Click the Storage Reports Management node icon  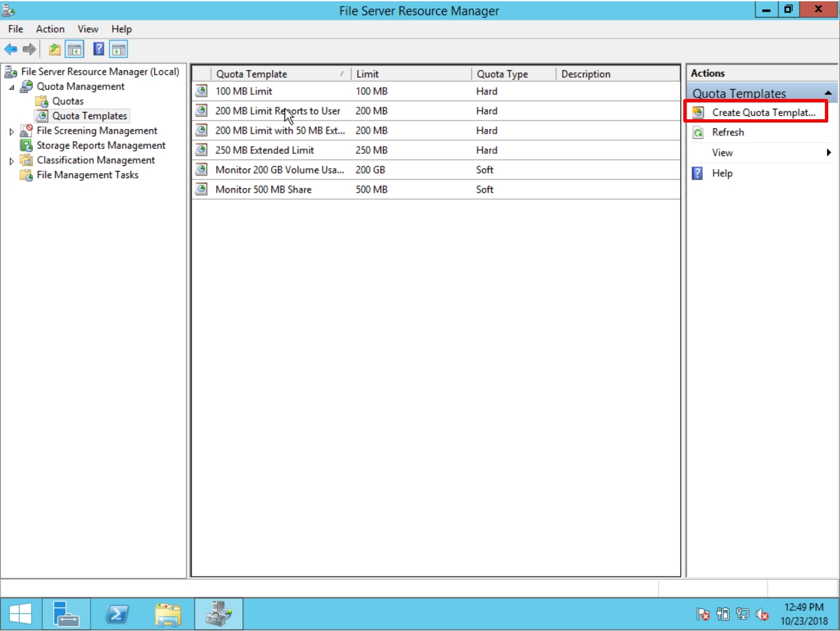(27, 145)
